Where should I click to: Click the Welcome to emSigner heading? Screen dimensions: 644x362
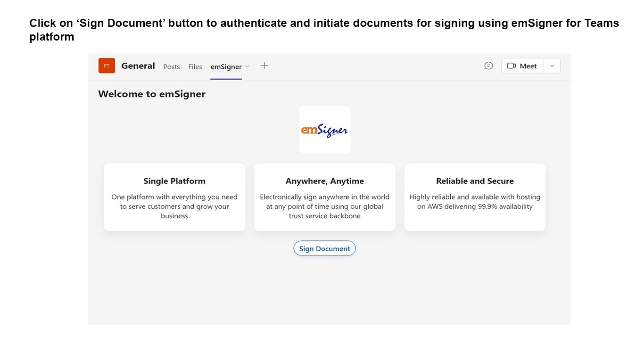[x=152, y=94]
